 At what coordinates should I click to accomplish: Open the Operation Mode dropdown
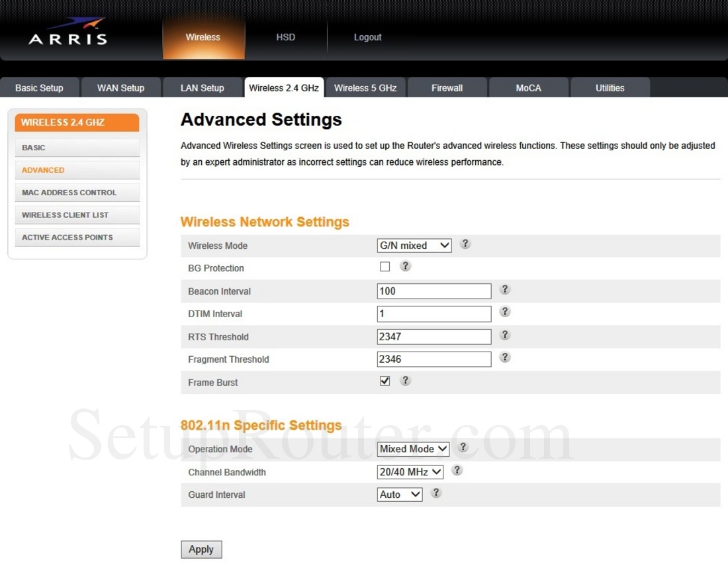(412, 449)
